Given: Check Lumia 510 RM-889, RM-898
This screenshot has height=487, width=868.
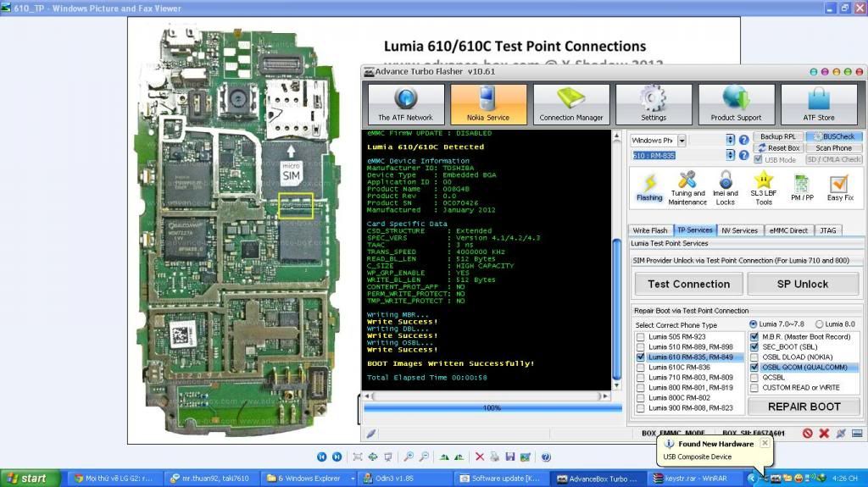Looking at the screenshot, I should click(x=641, y=347).
